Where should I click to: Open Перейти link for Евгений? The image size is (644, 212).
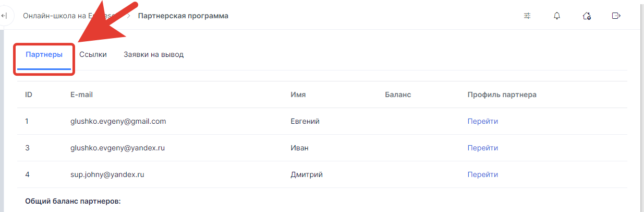482,121
